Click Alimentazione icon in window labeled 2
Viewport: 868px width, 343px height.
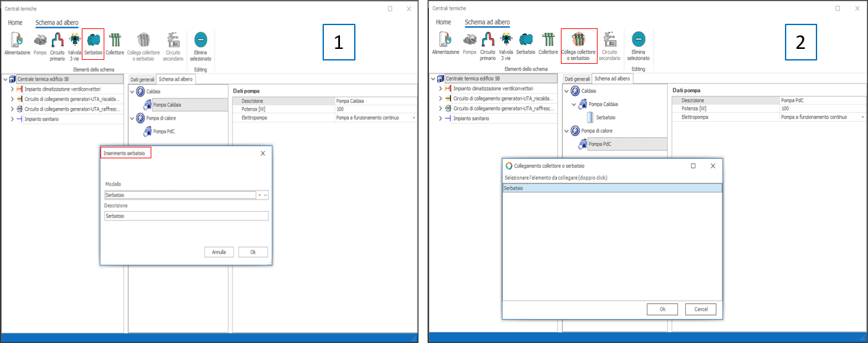click(x=446, y=44)
